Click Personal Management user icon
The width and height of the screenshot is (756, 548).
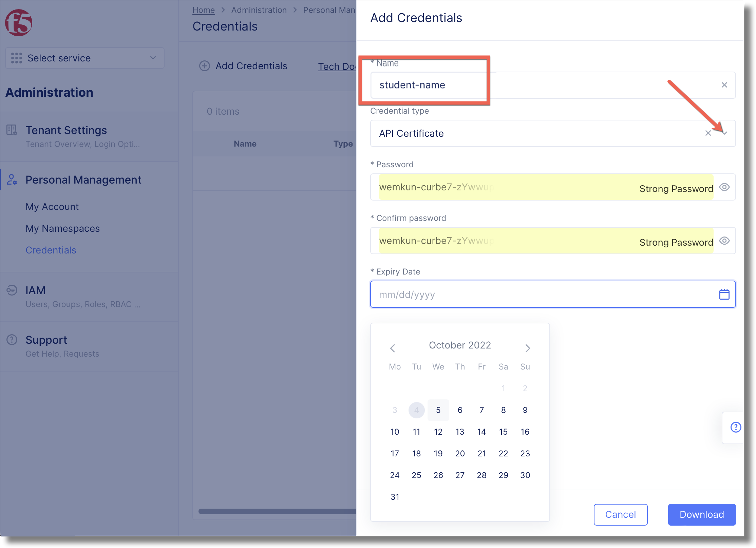(12, 179)
